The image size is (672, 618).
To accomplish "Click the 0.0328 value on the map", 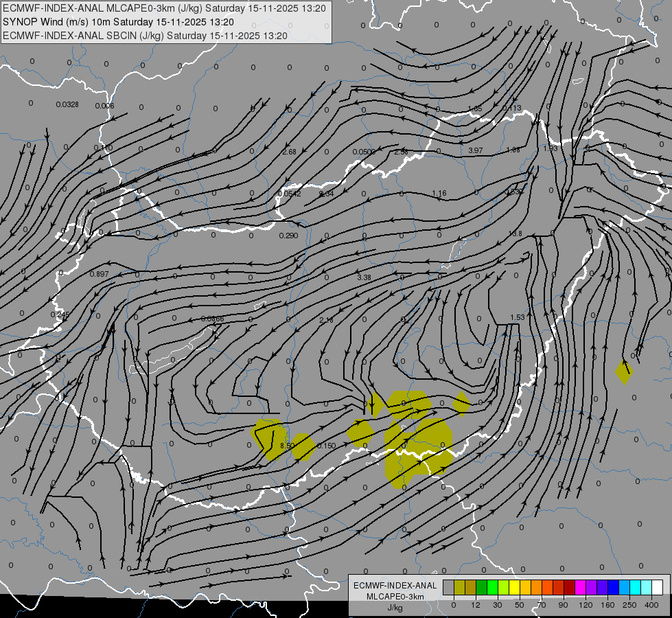I will click(x=67, y=104).
